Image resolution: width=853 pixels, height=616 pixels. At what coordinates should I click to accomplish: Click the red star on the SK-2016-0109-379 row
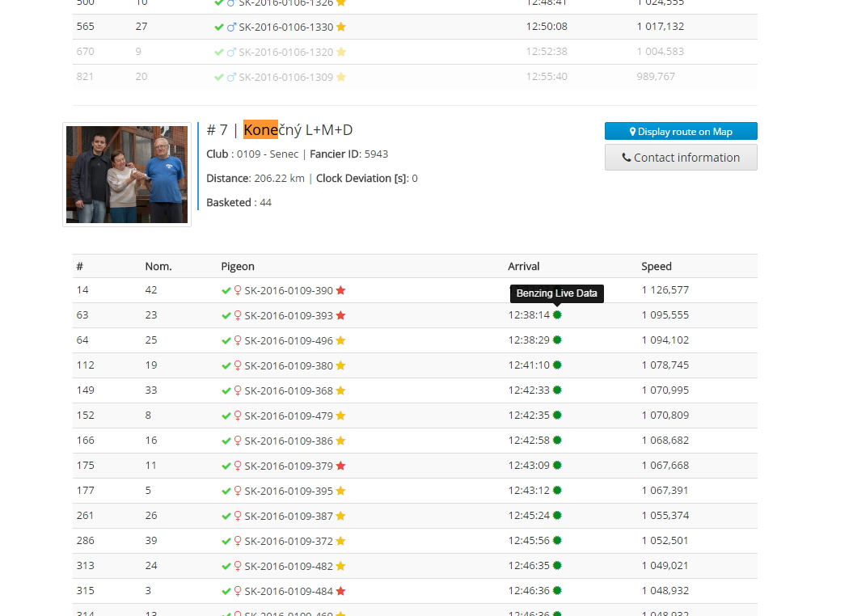(340, 466)
